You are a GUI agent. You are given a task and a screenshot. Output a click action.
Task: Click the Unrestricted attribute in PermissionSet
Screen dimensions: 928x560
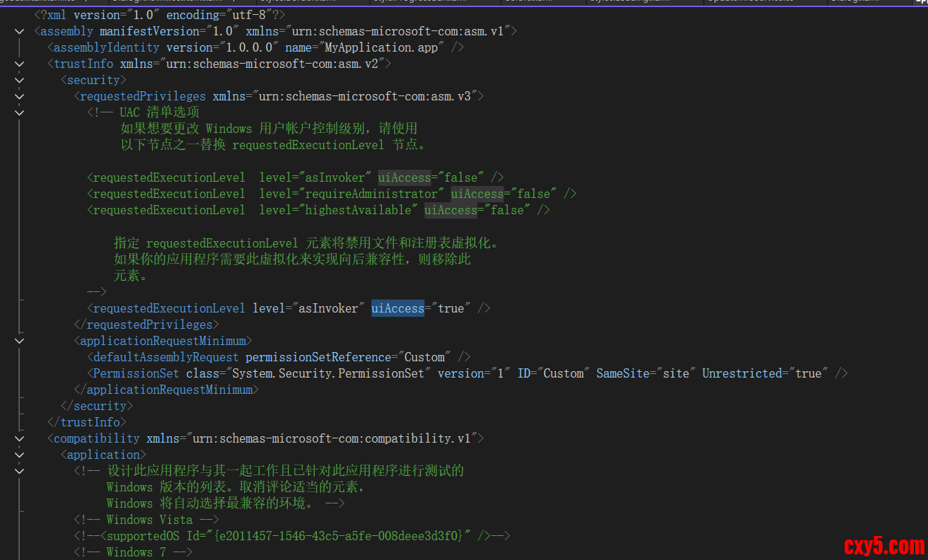click(742, 373)
